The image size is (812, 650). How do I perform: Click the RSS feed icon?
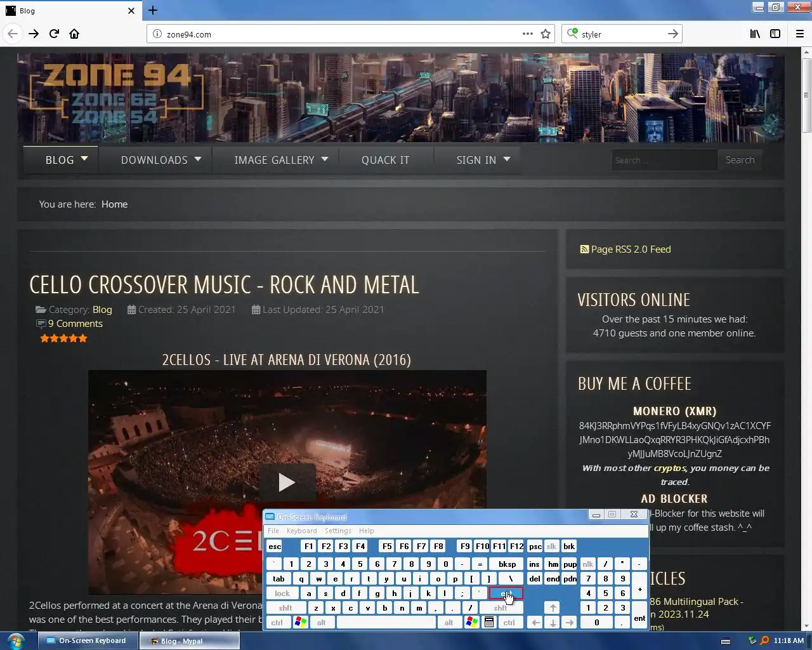pos(584,249)
